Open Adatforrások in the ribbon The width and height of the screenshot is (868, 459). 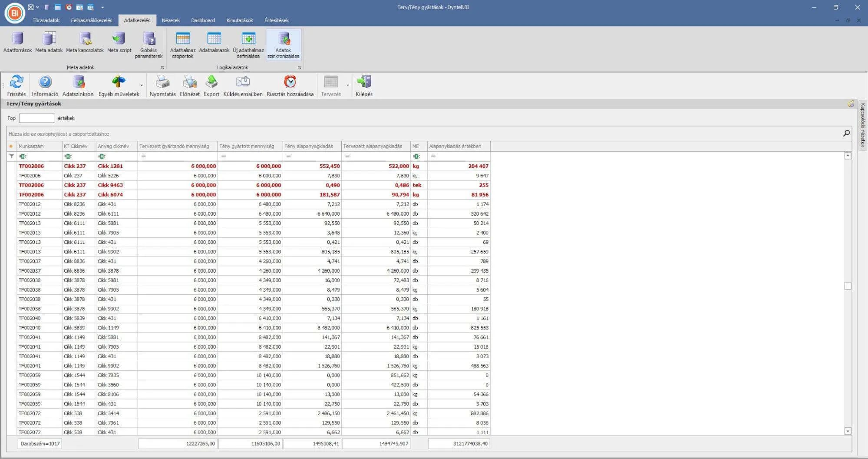click(17, 40)
